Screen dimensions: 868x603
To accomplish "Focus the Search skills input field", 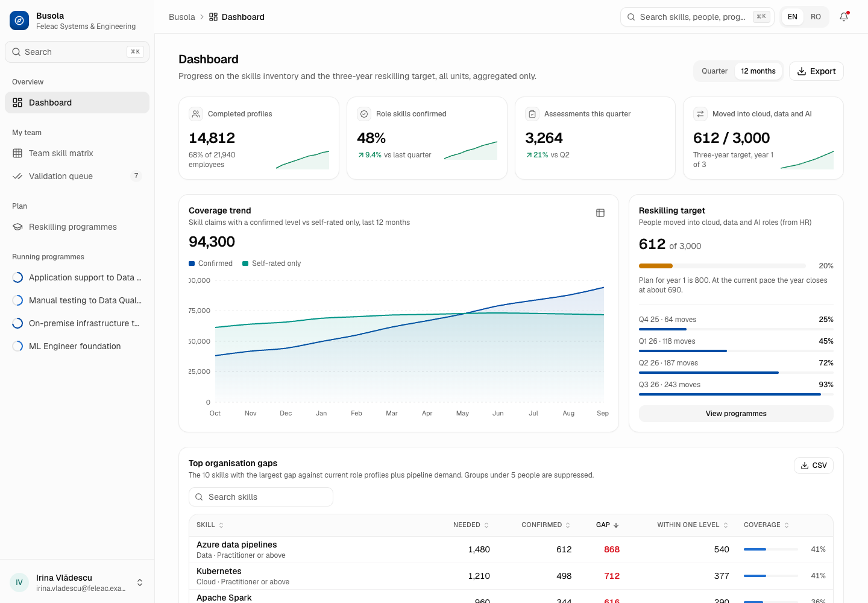I will point(261,497).
